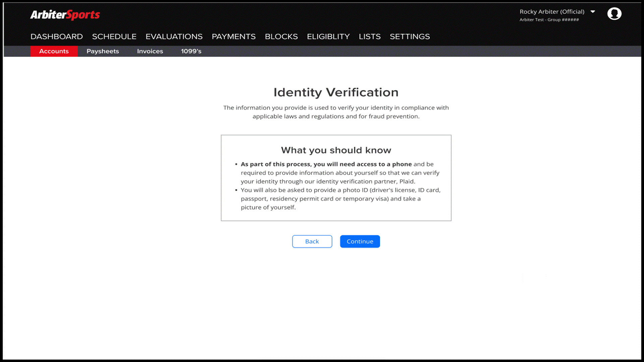Switch to the Invoices tab
This screenshot has width=644, height=362.
point(150,51)
